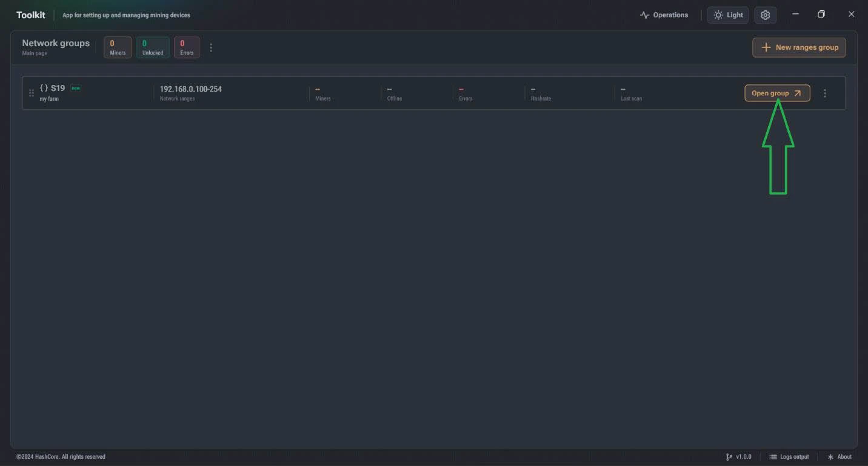Close the Toolkit window
Viewport: 868px width, 466px height.
851,14
